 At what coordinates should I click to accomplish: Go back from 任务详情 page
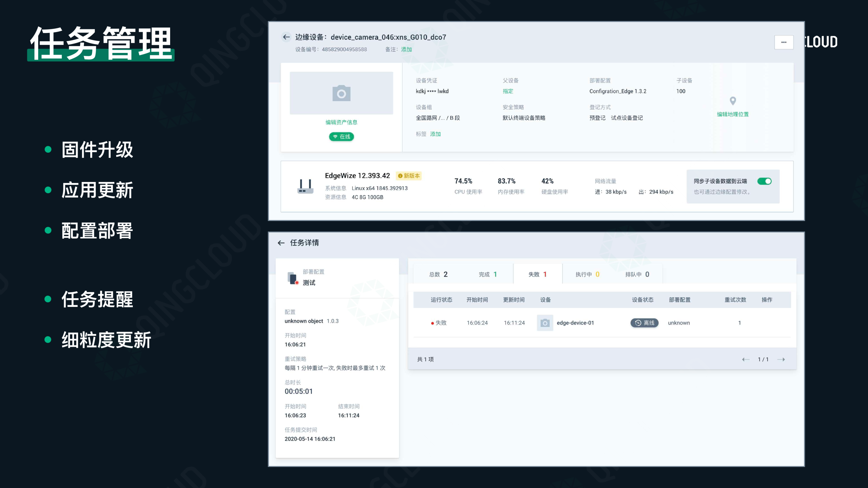pos(281,243)
